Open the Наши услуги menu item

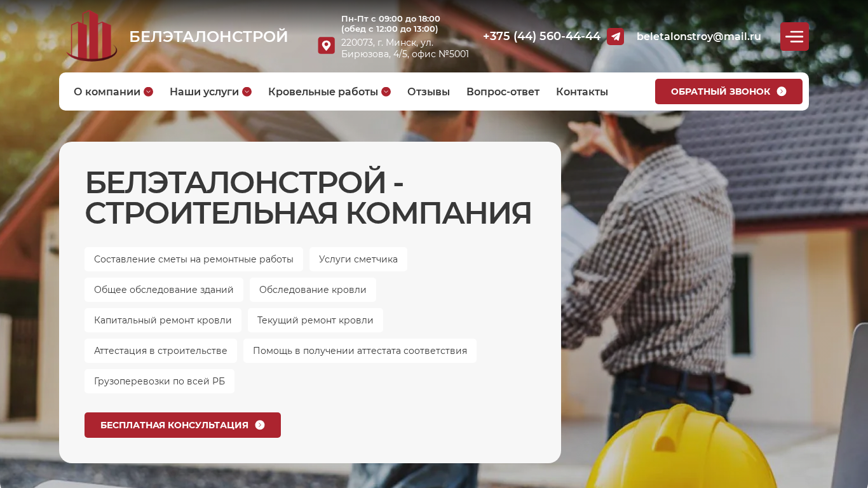tap(204, 91)
